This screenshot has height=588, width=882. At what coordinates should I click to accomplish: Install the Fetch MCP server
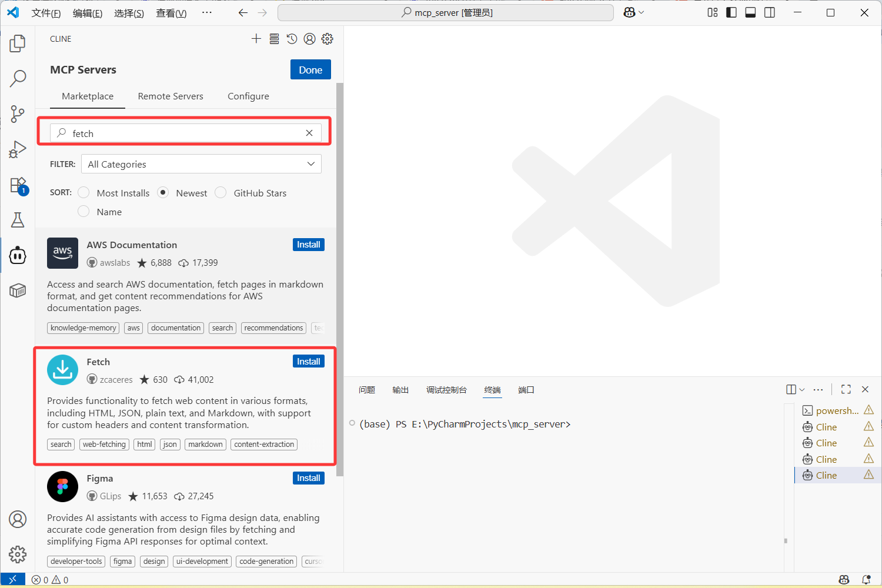click(x=309, y=361)
